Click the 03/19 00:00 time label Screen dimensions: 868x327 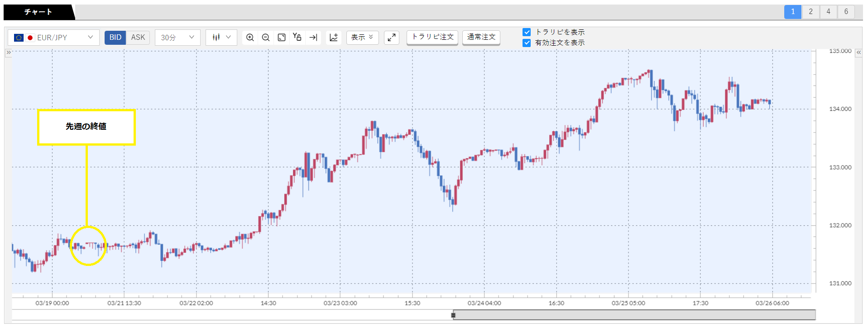[52, 303]
